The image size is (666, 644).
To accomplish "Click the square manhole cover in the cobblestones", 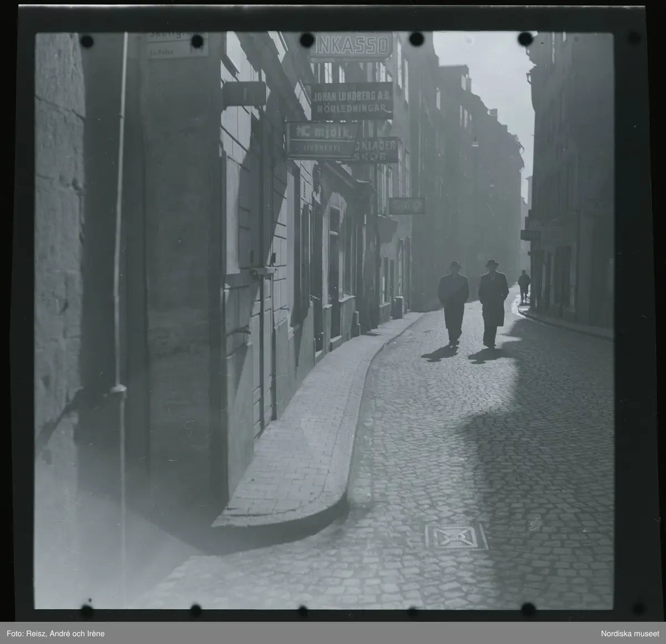I will pos(456,537).
